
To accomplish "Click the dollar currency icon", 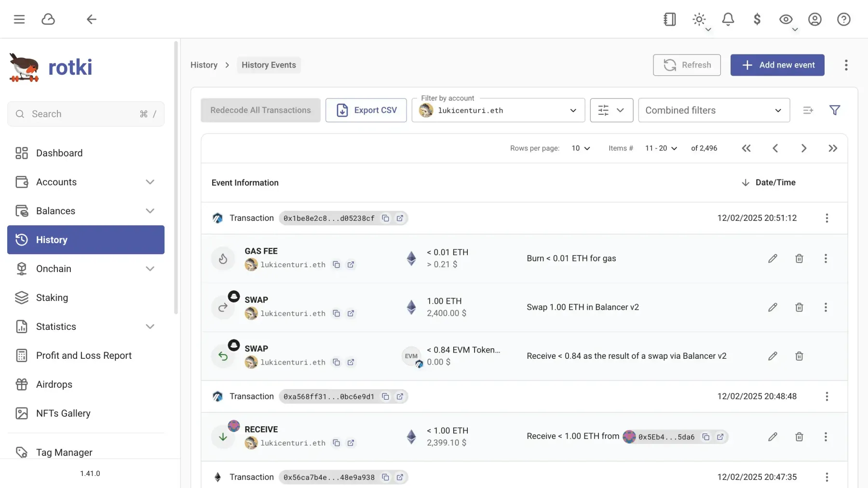I will pos(757,19).
